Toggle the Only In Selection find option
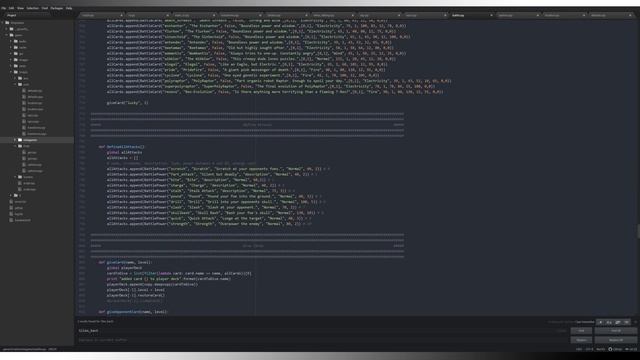Screen dimensions: 640x360 (618, 322)
